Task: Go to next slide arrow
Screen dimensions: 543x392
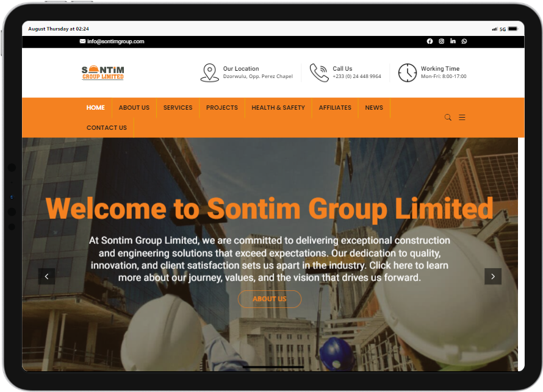Action: [493, 276]
